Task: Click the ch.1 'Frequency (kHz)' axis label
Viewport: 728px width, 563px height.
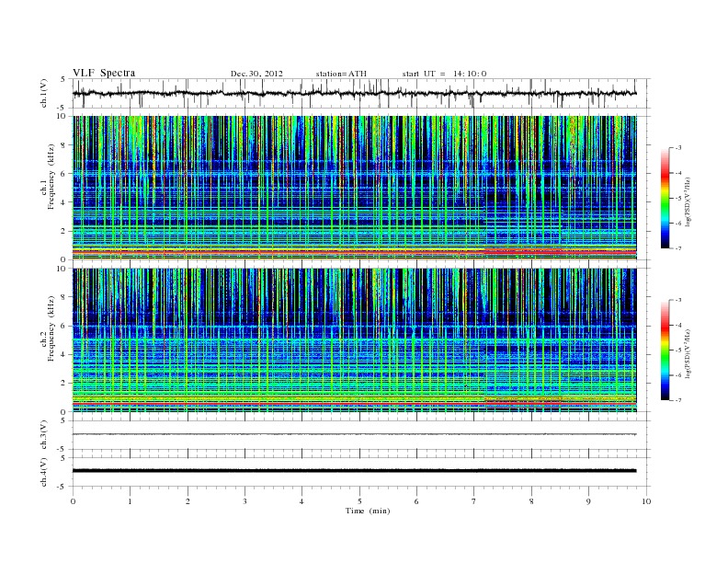Action: (x=51, y=177)
